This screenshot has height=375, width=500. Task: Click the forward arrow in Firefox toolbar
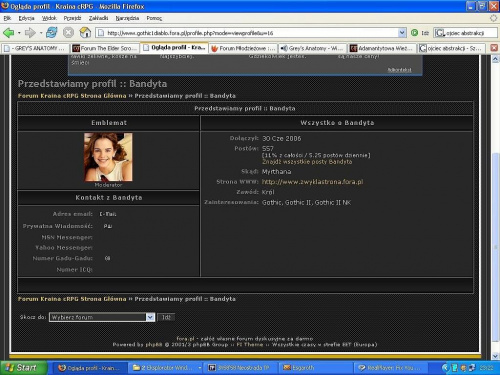coord(30,33)
